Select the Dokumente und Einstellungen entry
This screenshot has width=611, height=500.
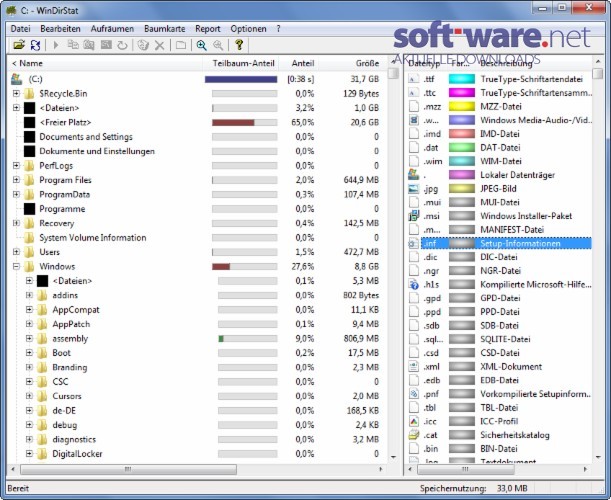(x=97, y=151)
